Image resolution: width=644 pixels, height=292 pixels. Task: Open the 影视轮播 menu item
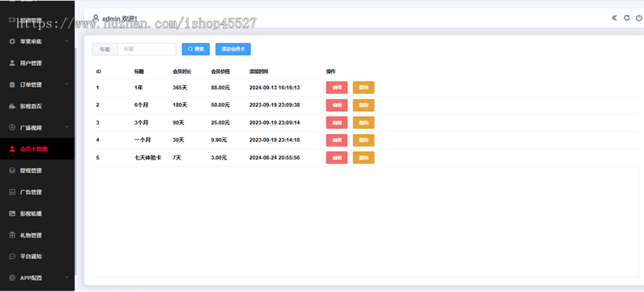point(37,213)
